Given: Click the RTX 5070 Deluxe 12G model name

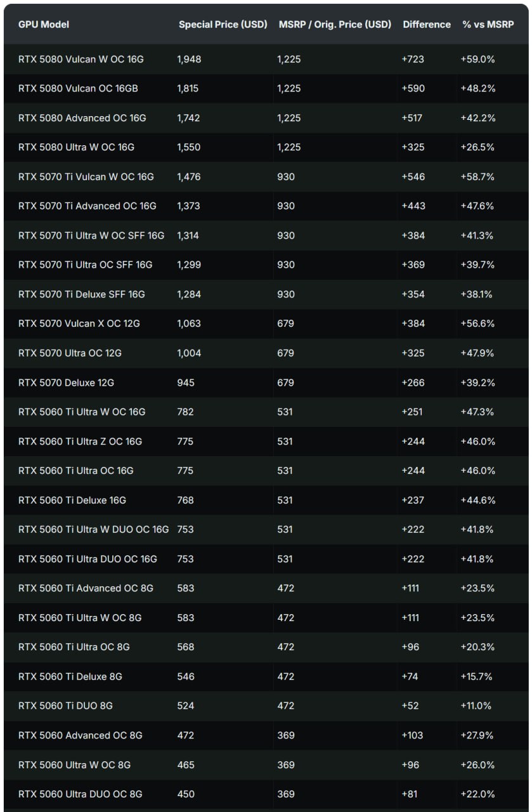Looking at the screenshot, I should coord(67,383).
